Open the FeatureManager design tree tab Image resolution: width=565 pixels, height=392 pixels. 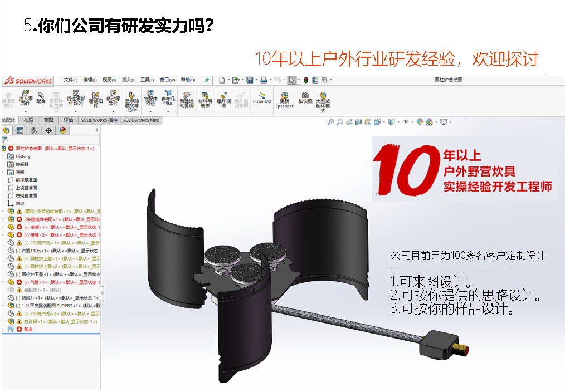point(6,130)
